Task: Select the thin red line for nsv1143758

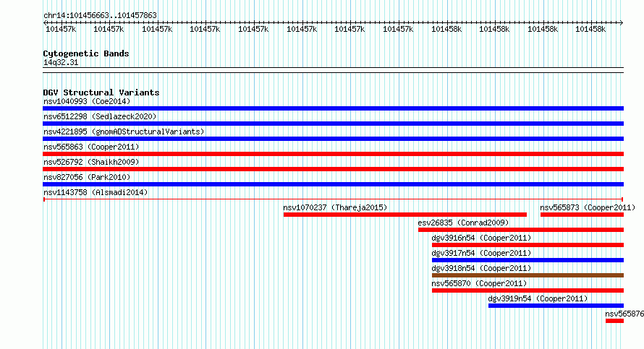Action: click(333, 199)
